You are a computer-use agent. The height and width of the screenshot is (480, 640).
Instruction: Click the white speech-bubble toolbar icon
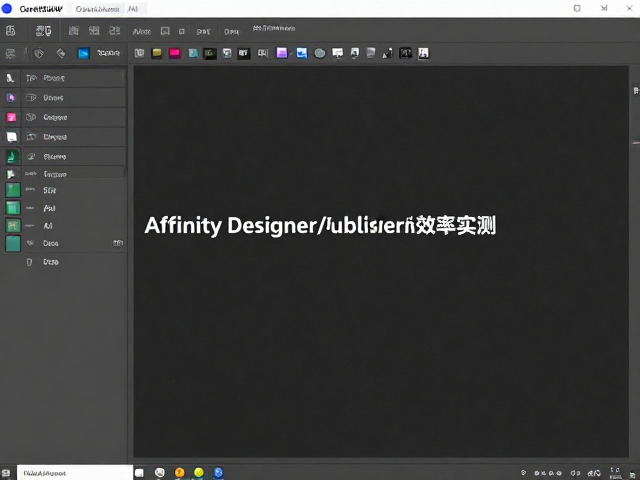(338, 53)
